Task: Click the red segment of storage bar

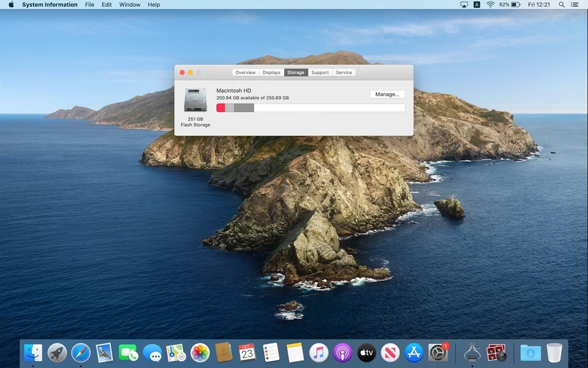Action: point(221,108)
